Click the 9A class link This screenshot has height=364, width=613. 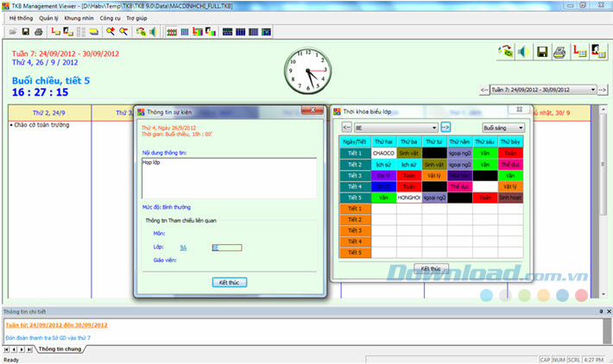(x=183, y=247)
